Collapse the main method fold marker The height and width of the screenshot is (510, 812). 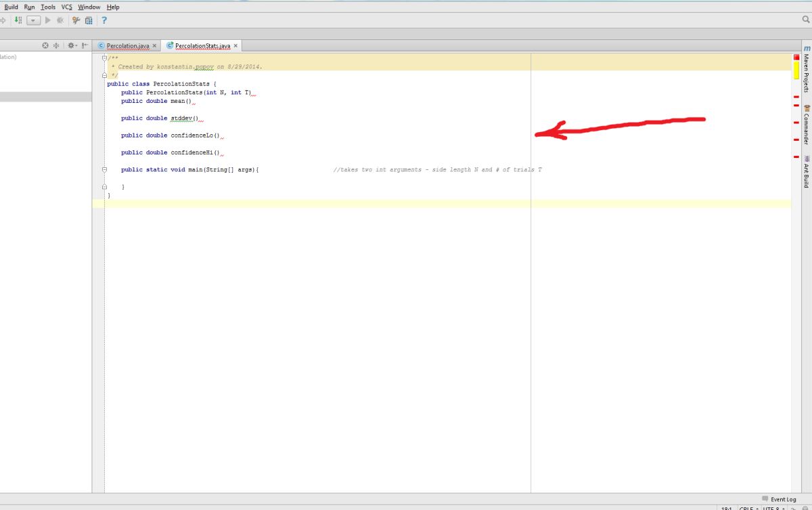[x=104, y=169]
